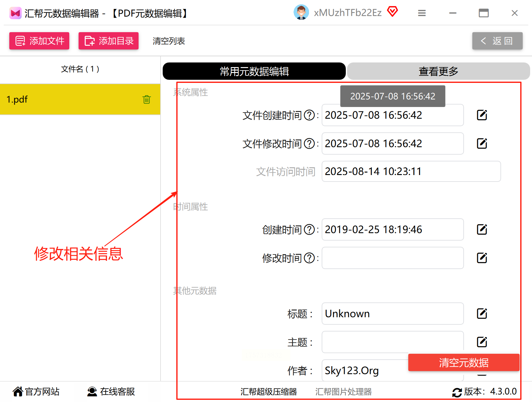This screenshot has height=402, width=532.
Task: Show help for 修改时间 question mark
Action: point(309,258)
